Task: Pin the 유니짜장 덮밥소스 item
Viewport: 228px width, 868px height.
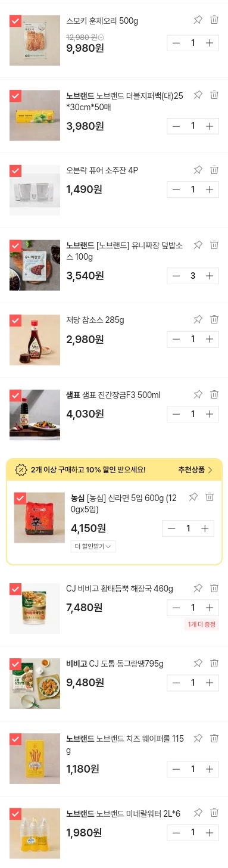Action: (198, 245)
